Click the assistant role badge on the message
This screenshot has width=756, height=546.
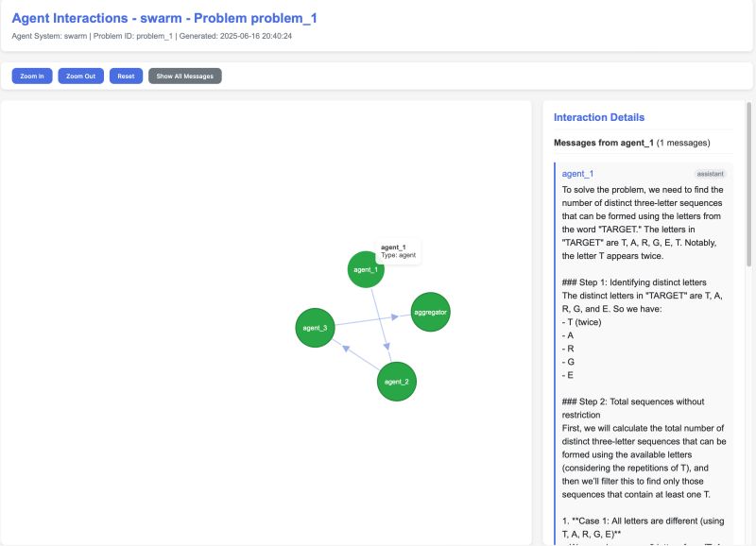click(x=709, y=174)
